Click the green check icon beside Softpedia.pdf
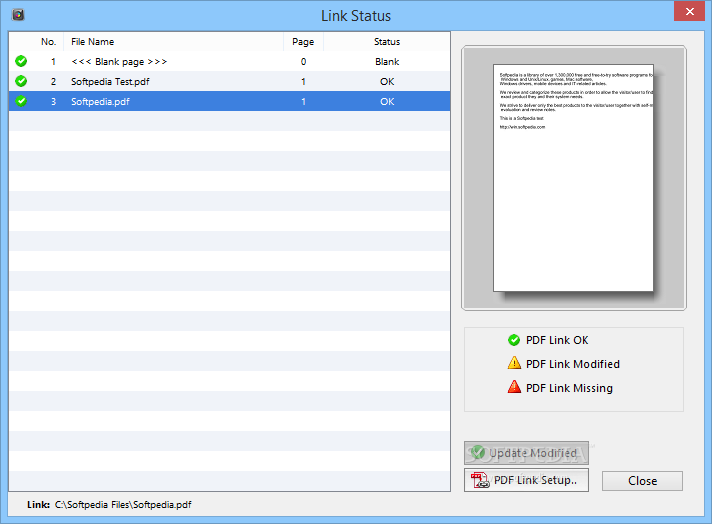The height and width of the screenshot is (524, 712). 21,101
